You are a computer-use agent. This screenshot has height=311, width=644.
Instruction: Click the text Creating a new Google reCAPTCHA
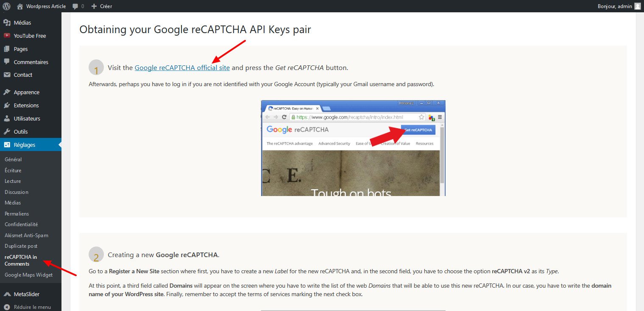point(164,255)
